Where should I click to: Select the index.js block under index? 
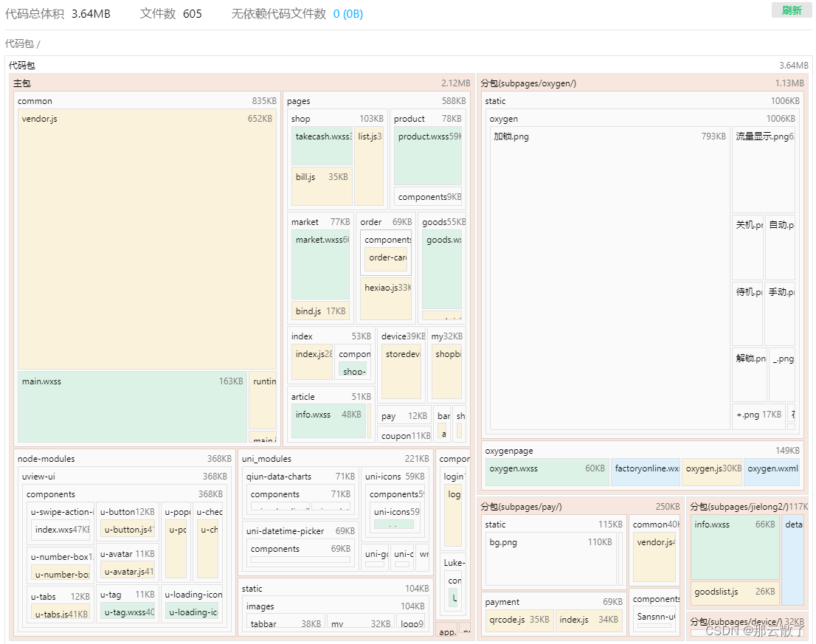pyautogui.click(x=312, y=361)
